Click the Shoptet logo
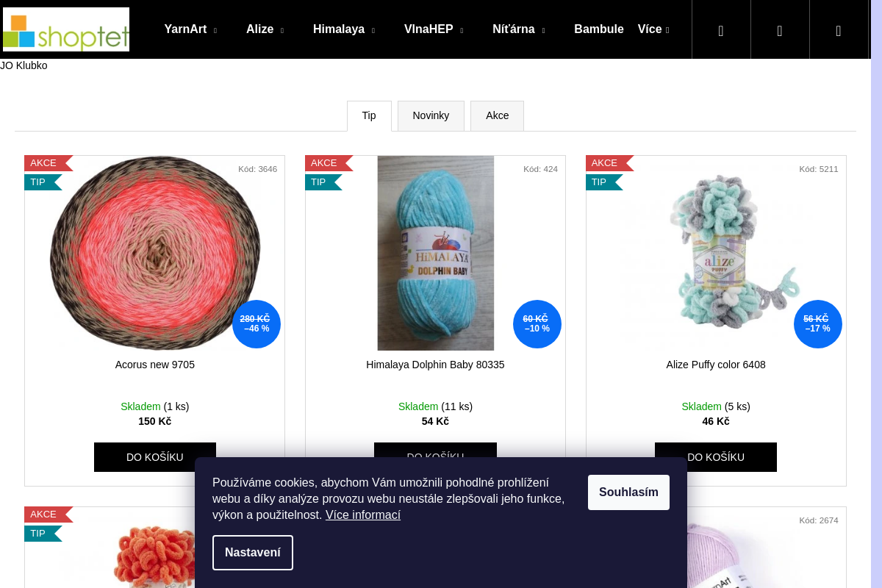Image resolution: width=882 pixels, height=588 pixels. click(x=66, y=29)
